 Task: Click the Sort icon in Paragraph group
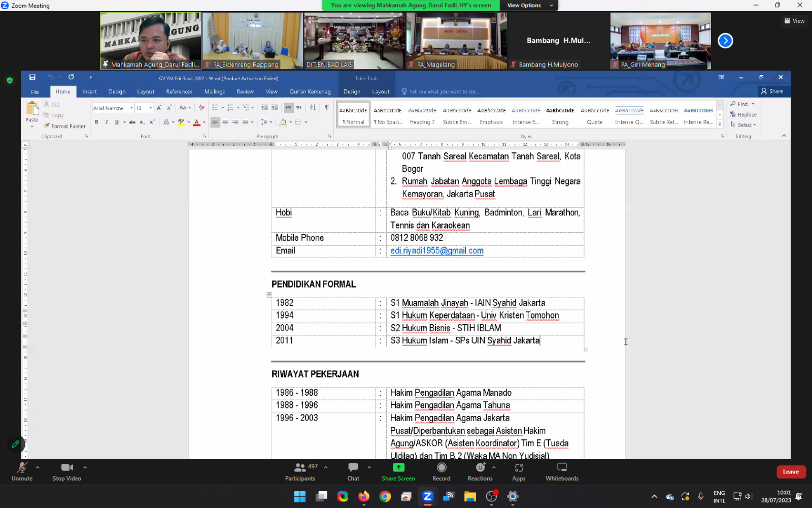click(x=313, y=108)
